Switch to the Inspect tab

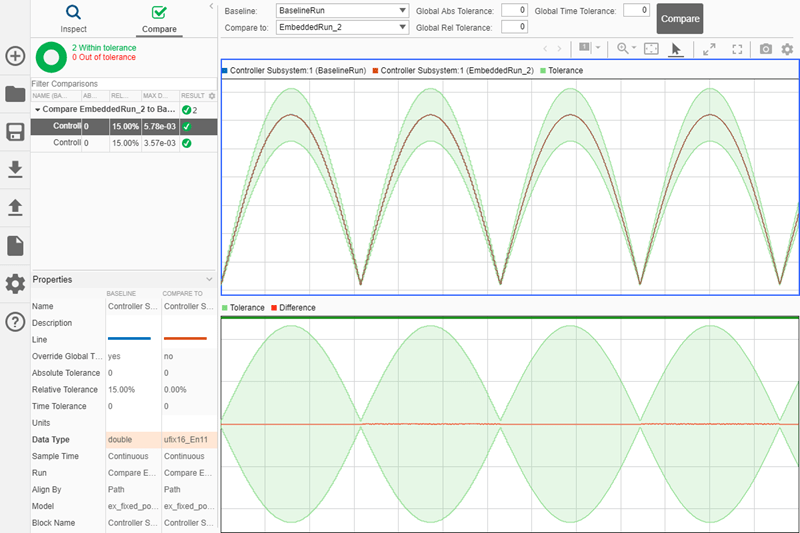[73, 18]
